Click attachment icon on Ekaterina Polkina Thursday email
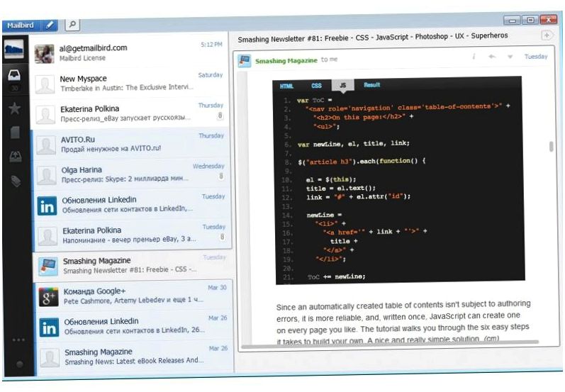This screenshot has width=565, height=392. tap(220, 116)
